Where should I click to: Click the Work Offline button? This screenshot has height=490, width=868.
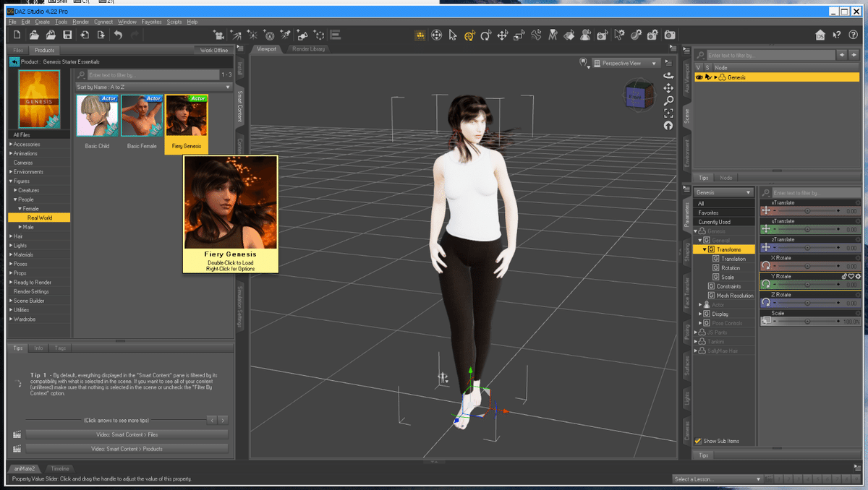pyautogui.click(x=214, y=50)
